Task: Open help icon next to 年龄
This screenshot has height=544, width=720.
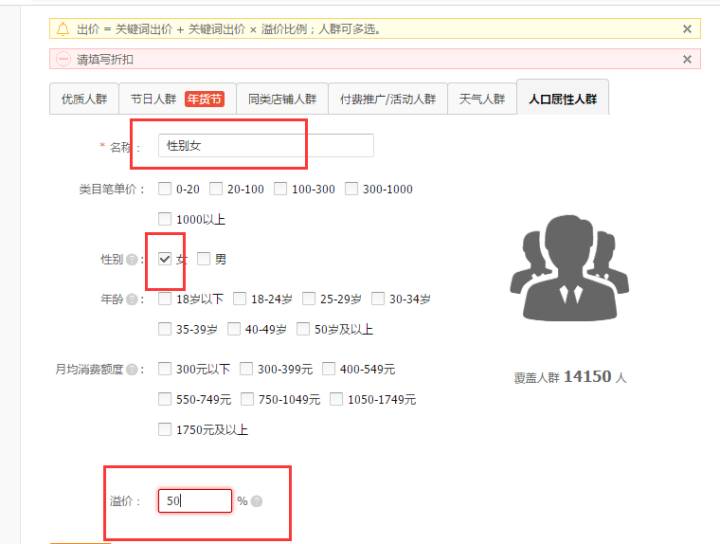Action: tap(132, 299)
